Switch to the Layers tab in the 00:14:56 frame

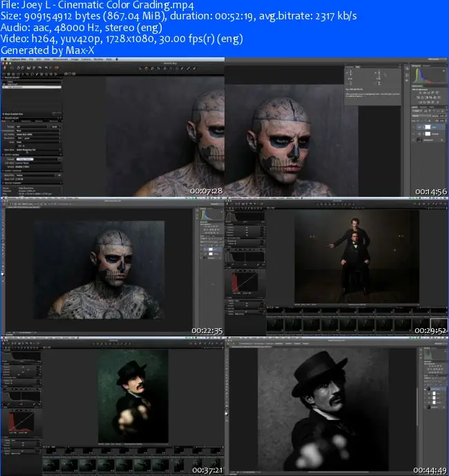[x=414, y=107]
